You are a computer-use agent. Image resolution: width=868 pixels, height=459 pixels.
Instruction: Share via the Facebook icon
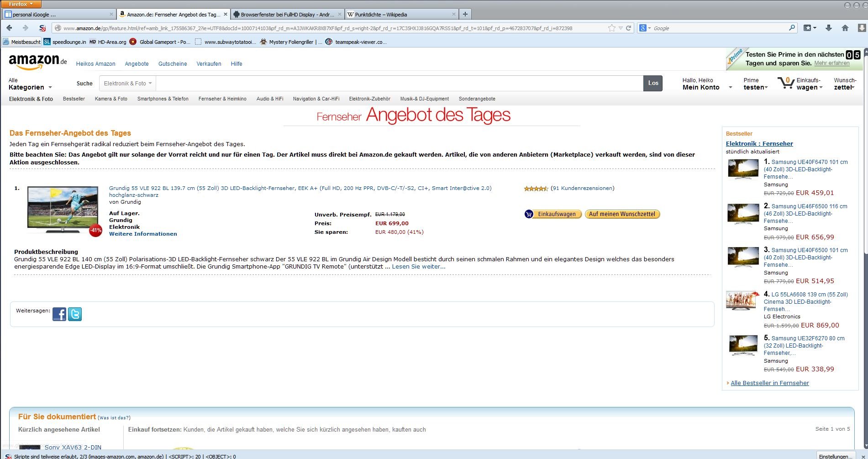click(59, 314)
